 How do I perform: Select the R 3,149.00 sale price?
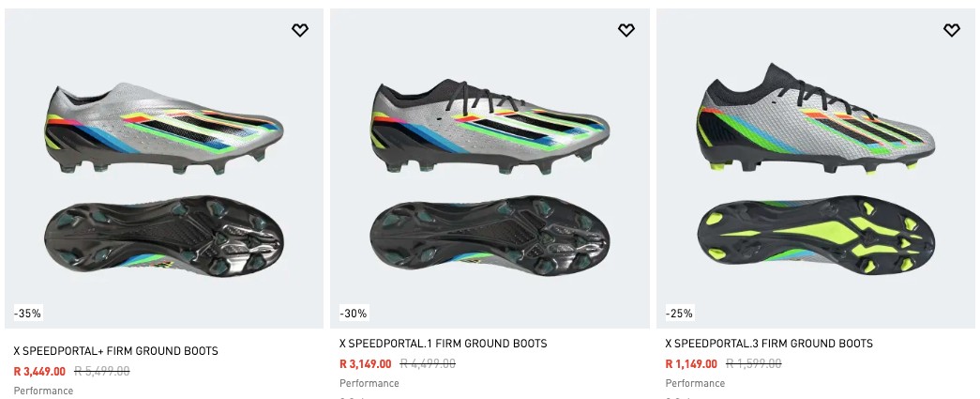point(366,363)
